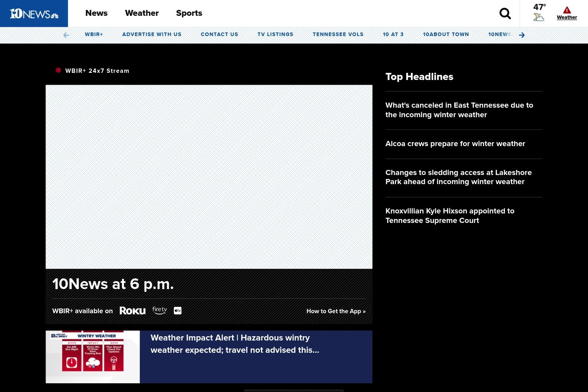
Task: Open How to Get the App link
Action: (x=336, y=311)
